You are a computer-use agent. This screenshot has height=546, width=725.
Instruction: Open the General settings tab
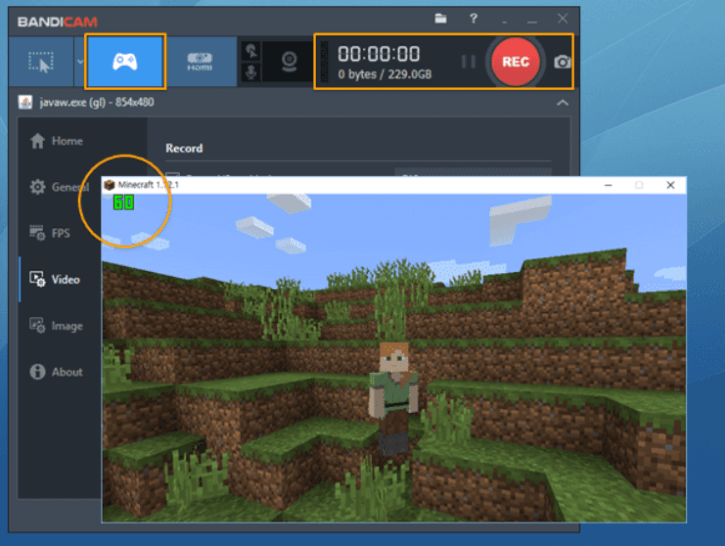pos(59,187)
